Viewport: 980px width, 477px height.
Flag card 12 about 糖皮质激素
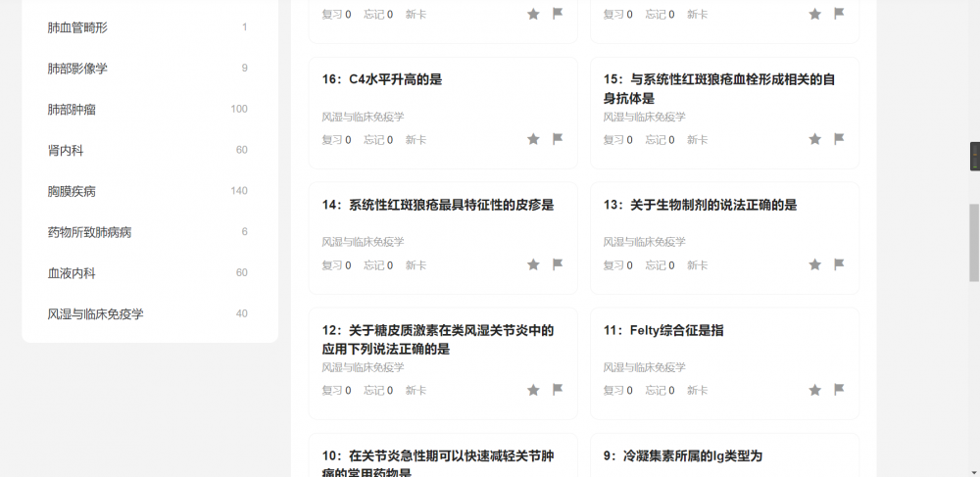tap(558, 390)
